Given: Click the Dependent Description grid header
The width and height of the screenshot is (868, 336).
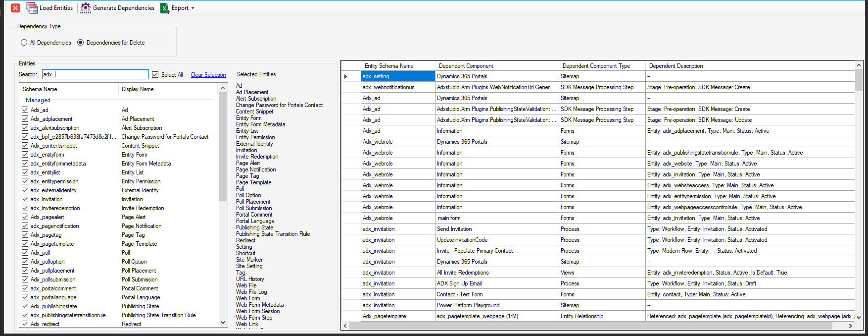Looking at the screenshot, I should click(750, 66).
